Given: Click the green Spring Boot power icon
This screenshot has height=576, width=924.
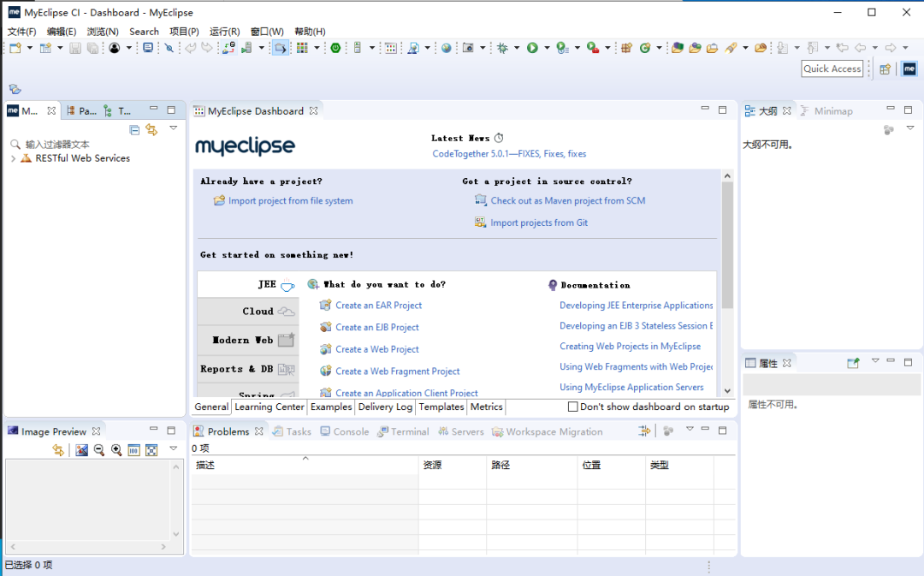Looking at the screenshot, I should [x=335, y=48].
